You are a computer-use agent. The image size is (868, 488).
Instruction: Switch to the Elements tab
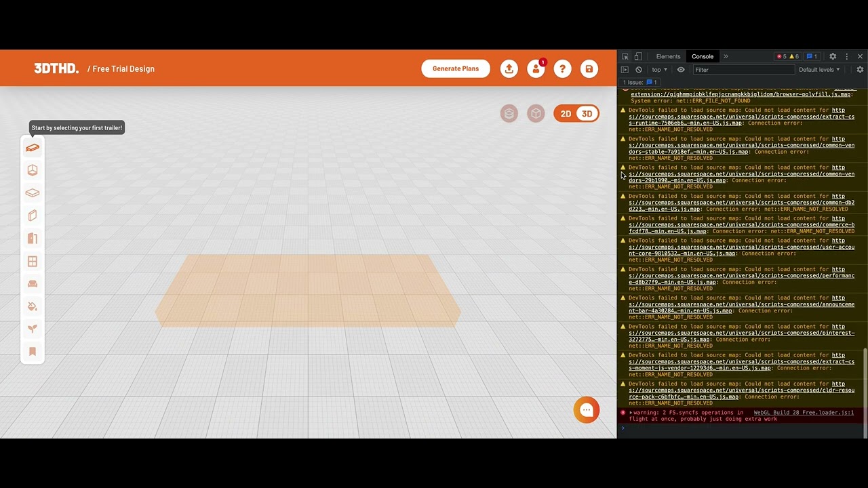[x=668, y=56]
